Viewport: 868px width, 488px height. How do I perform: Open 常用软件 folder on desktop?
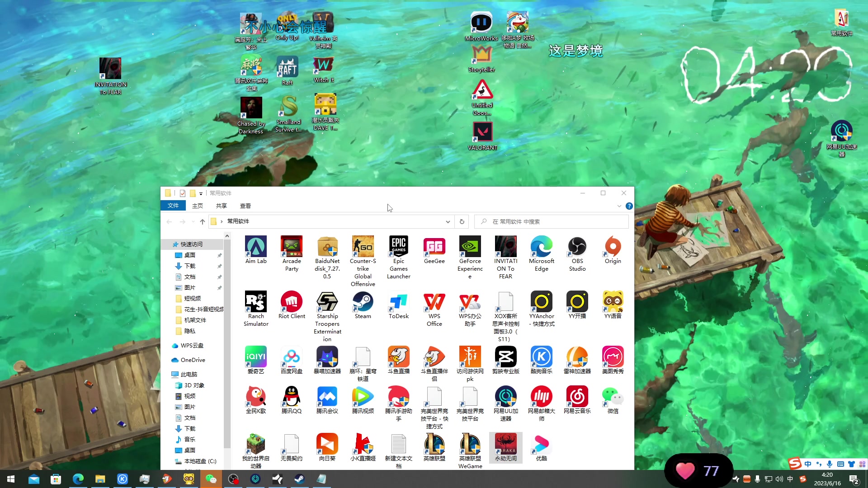coord(842,23)
